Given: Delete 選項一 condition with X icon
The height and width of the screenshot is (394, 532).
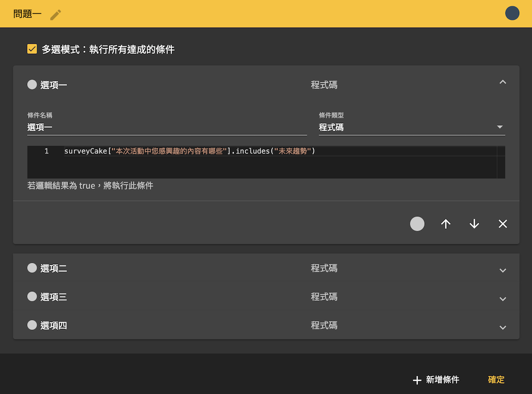Looking at the screenshot, I should pos(502,223).
